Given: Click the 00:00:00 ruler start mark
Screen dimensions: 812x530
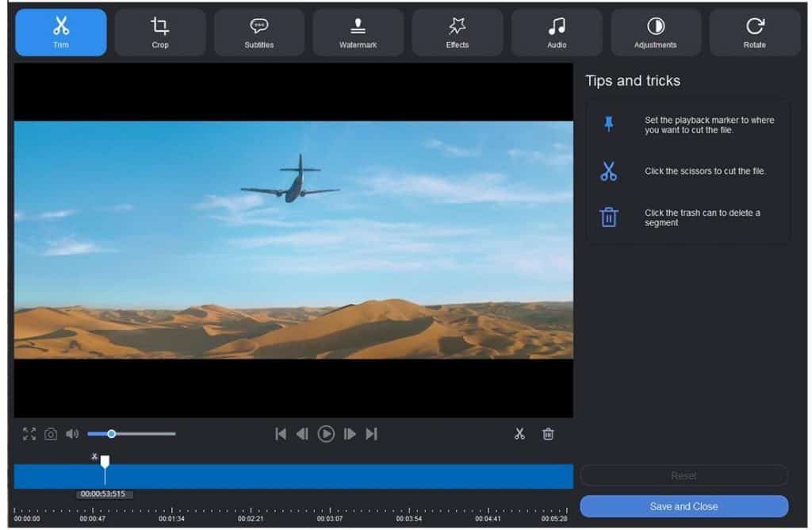Looking at the screenshot, I should (x=27, y=518).
